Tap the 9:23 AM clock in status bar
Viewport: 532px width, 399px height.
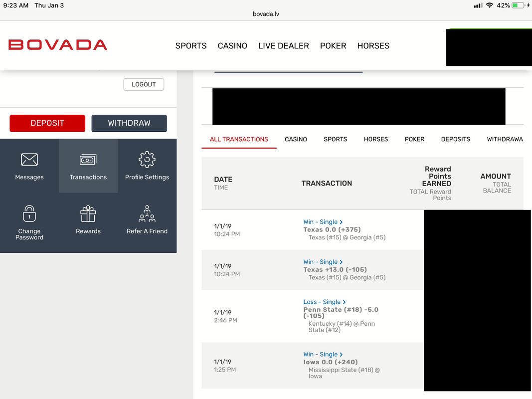click(16, 5)
